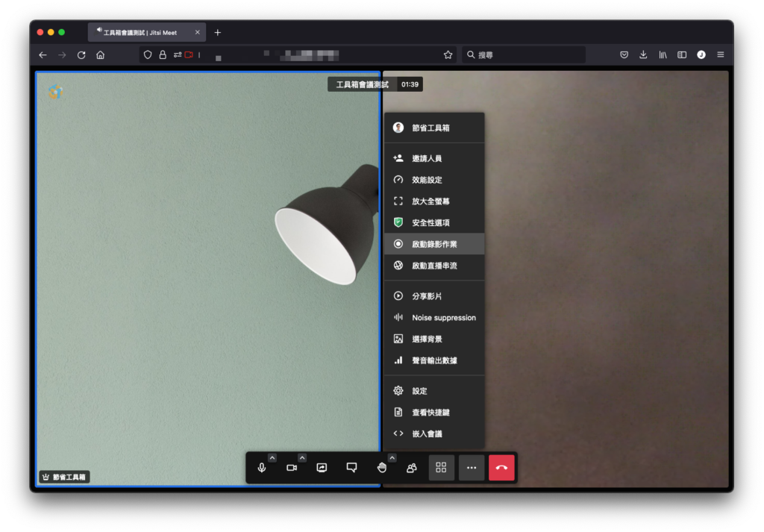Viewport: 764px width, 532px height.
Task: Open 設定 settings from the menu
Action: 434,391
